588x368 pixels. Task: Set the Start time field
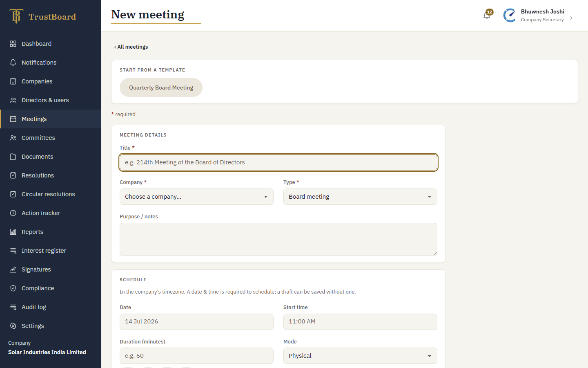360,322
